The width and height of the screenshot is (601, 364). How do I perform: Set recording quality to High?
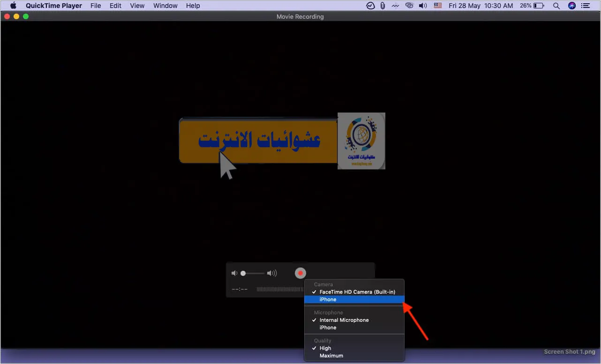tap(354, 348)
